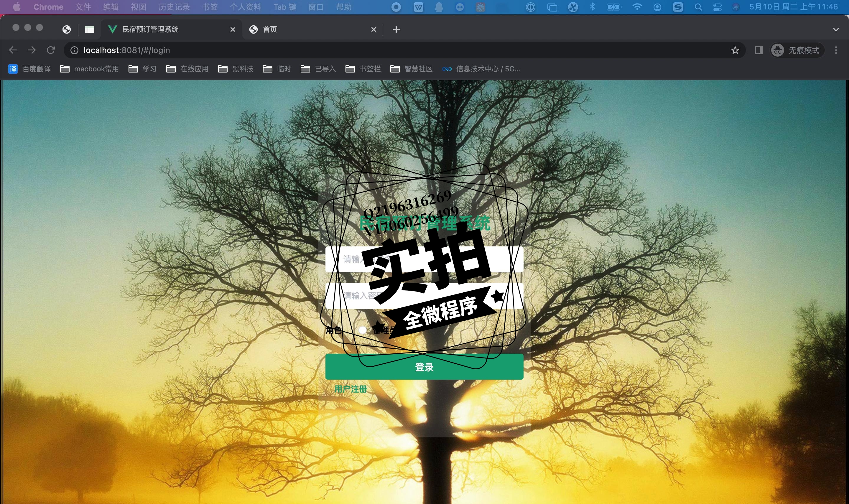Click the 用户注册 link

pos(351,389)
